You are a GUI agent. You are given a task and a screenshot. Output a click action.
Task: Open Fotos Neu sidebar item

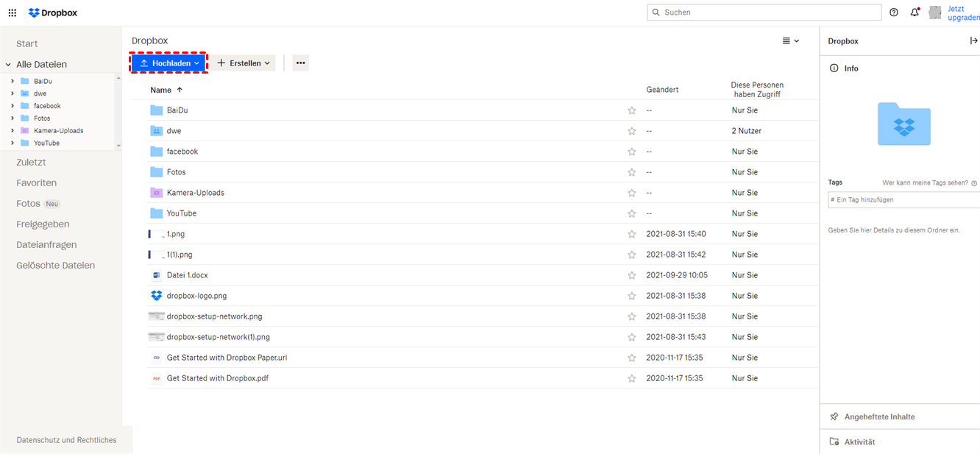[38, 203]
